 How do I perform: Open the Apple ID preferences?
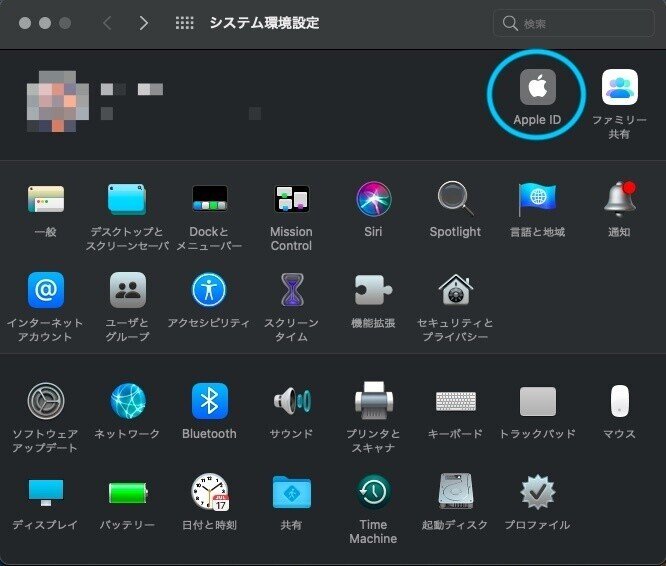537,87
